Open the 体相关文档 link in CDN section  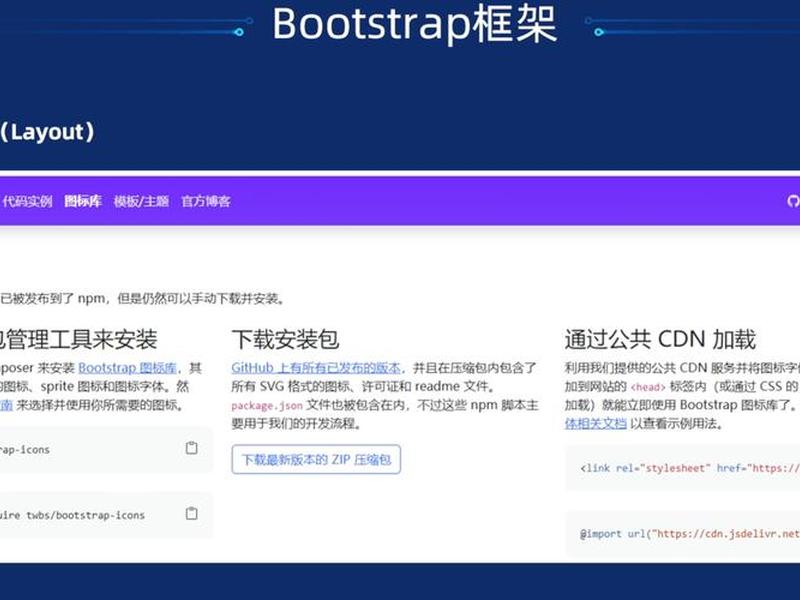coord(595,423)
